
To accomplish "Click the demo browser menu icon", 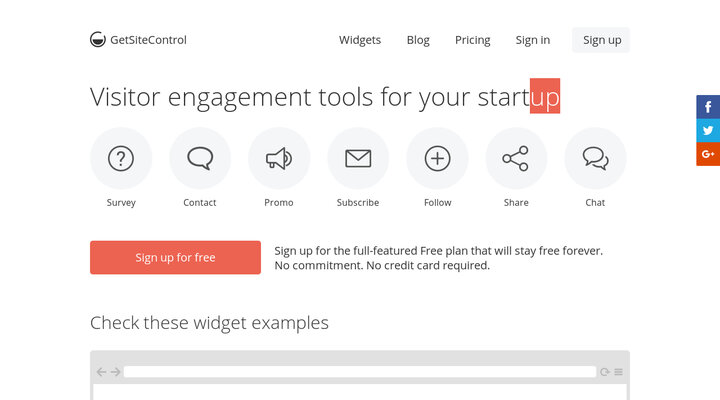I will pyautogui.click(x=618, y=372).
